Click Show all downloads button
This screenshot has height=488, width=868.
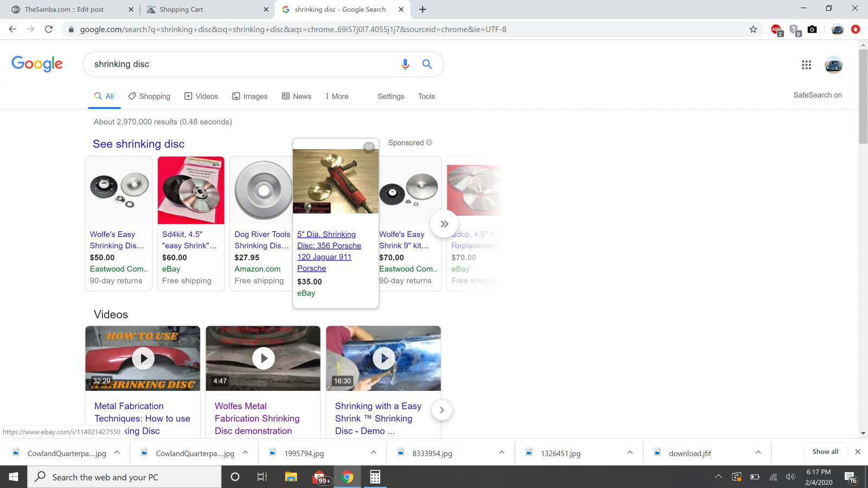tap(825, 452)
